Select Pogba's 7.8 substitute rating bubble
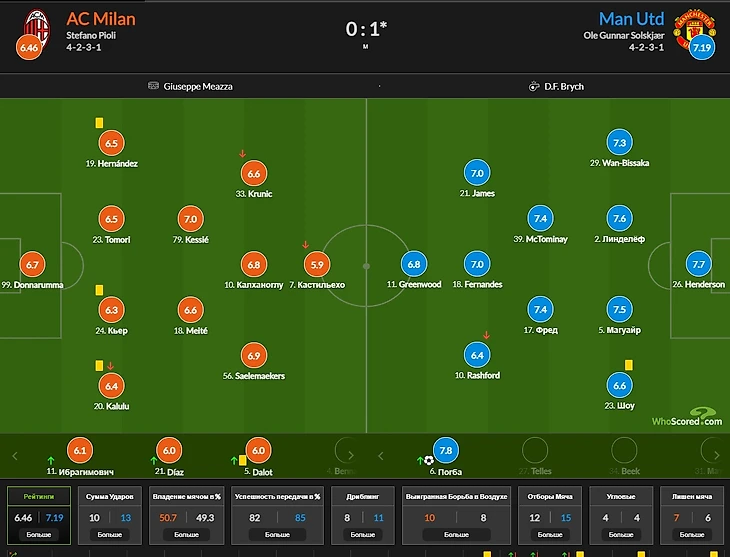This screenshot has height=557, width=730. (445, 451)
